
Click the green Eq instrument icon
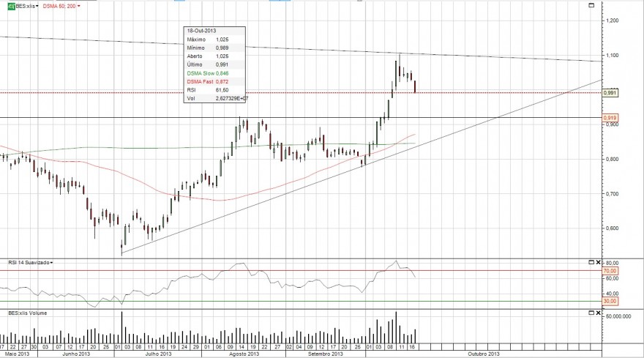12,6
